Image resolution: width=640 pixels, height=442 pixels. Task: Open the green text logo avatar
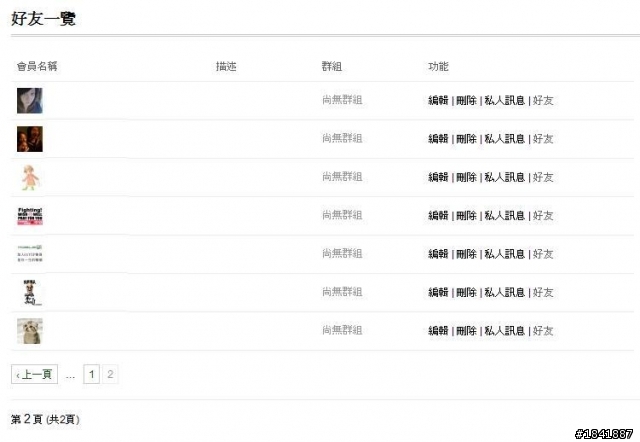pyautogui.click(x=30, y=254)
